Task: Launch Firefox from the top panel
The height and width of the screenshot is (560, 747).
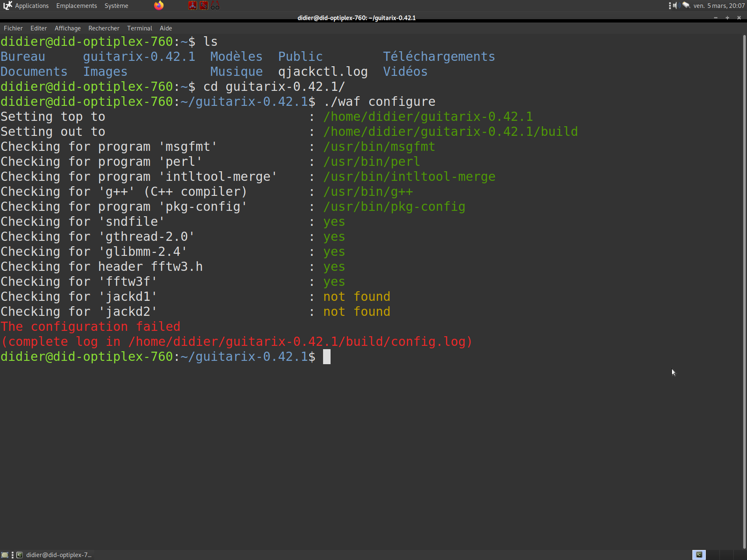Action: pos(159,5)
